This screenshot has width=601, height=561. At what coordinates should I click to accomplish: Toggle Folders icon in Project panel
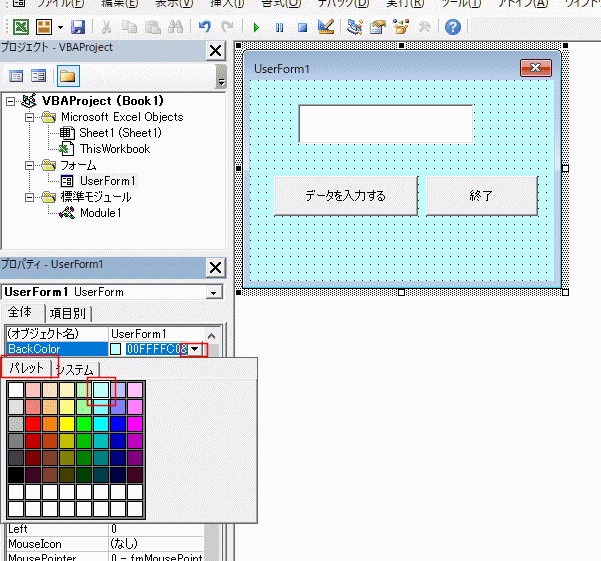(68, 76)
